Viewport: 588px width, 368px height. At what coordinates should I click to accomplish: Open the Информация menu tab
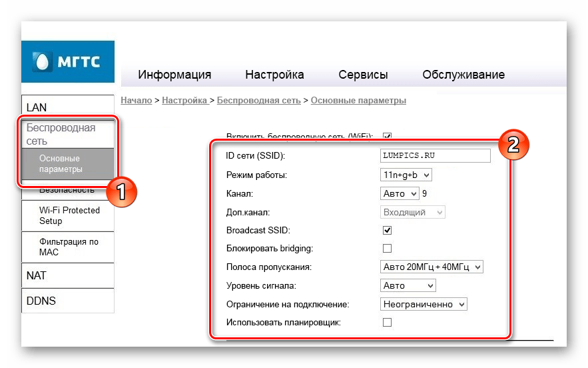[174, 75]
